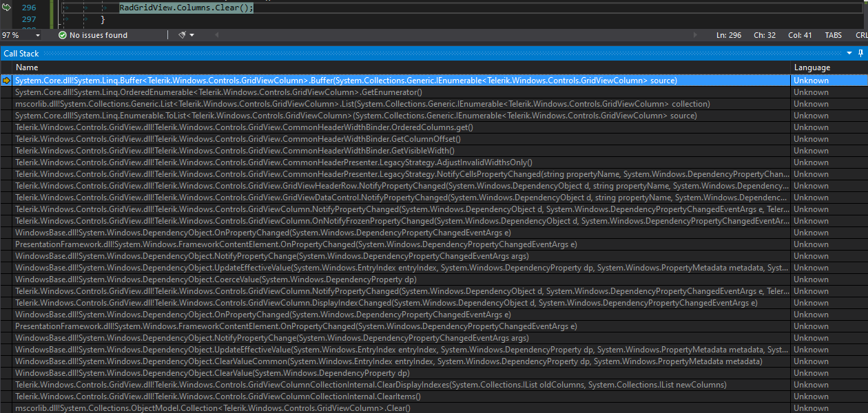Click the Ln: 296 line indicator

click(729, 35)
